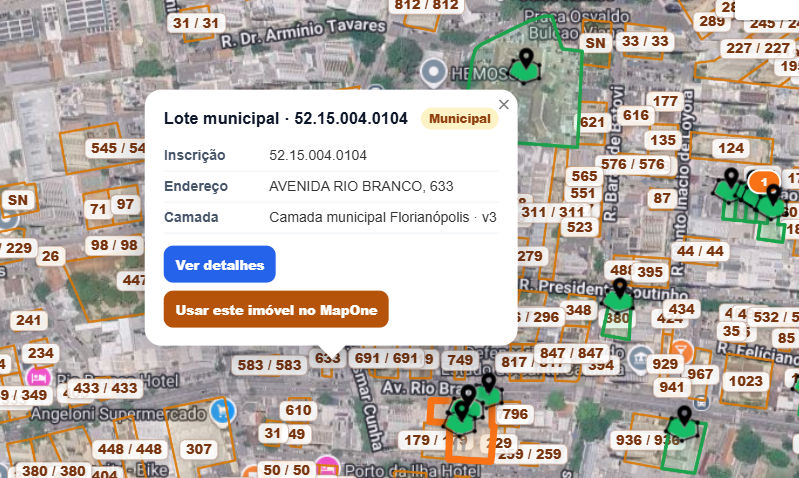Click lot label 433 / 433
The image size is (799, 478).
tap(105, 388)
